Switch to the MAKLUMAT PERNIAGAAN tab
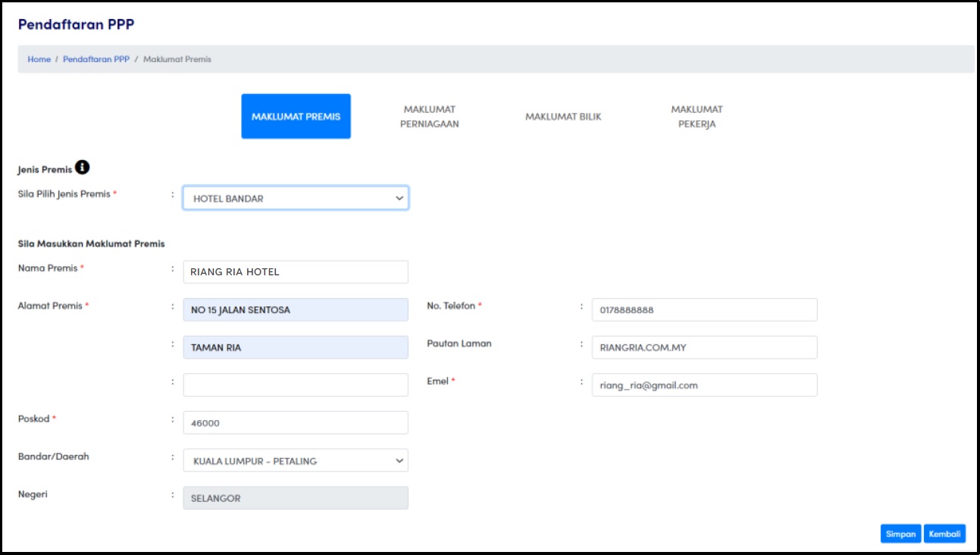 point(430,117)
